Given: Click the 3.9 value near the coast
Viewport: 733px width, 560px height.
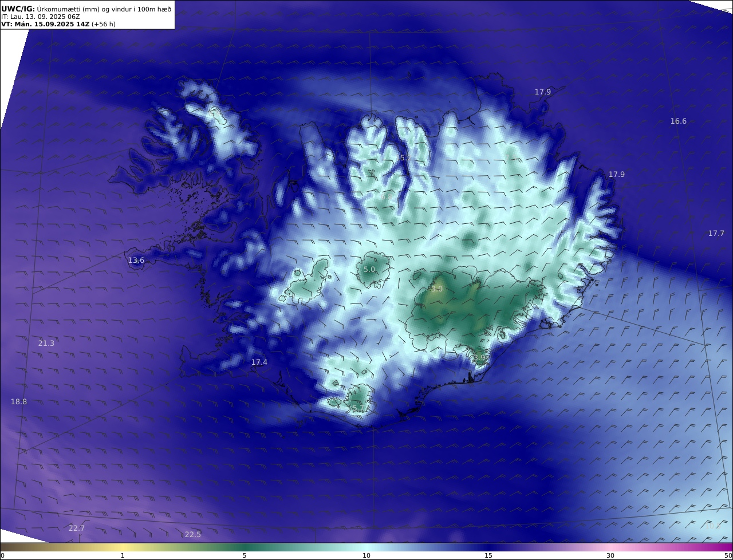Looking at the screenshot, I should (479, 357).
